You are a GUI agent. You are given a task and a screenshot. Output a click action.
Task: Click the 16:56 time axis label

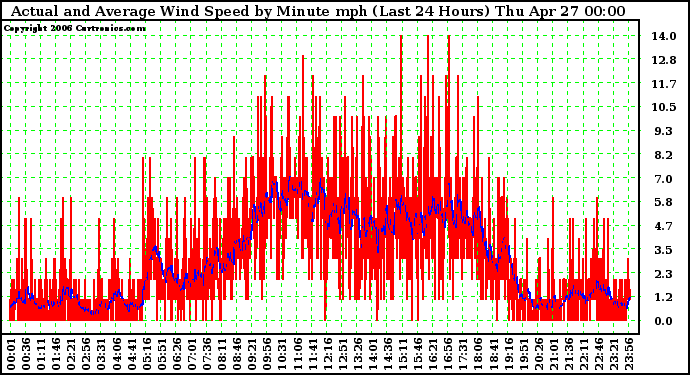pos(448,354)
